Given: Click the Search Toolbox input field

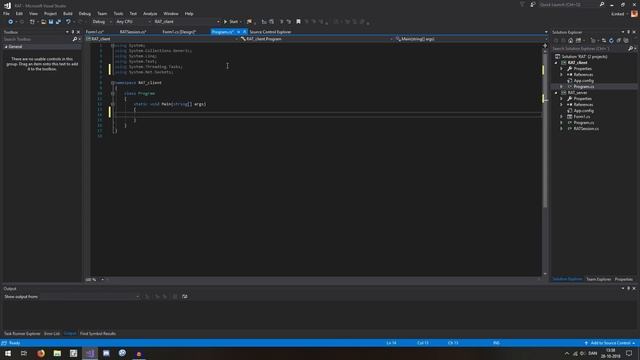Looking at the screenshot, I should click(37, 39).
